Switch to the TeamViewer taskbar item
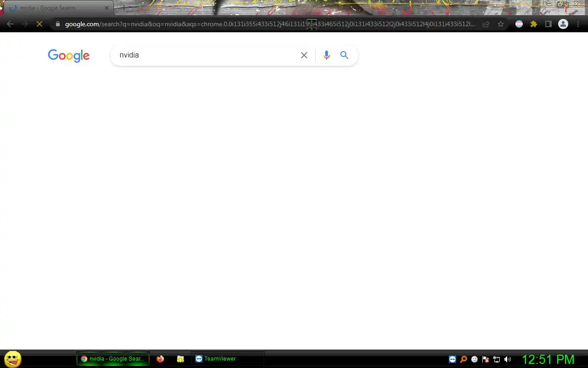 (x=228, y=359)
